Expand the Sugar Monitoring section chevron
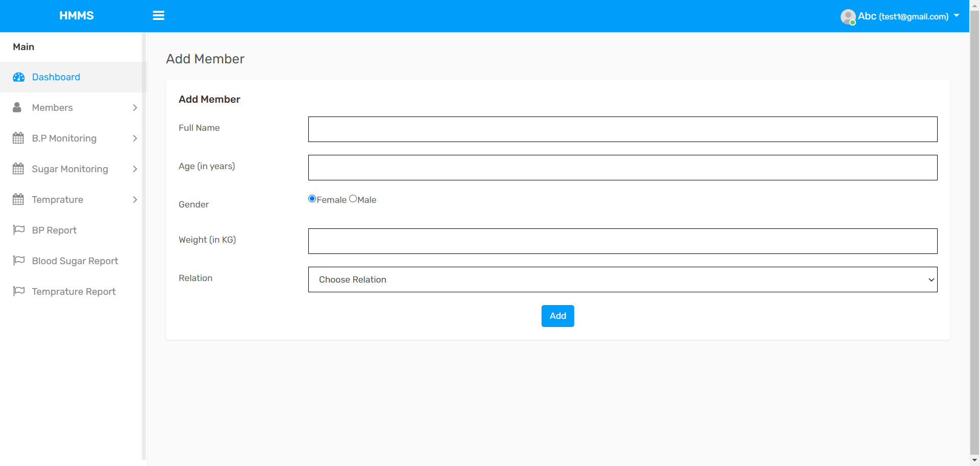The height and width of the screenshot is (466, 980). (134, 169)
